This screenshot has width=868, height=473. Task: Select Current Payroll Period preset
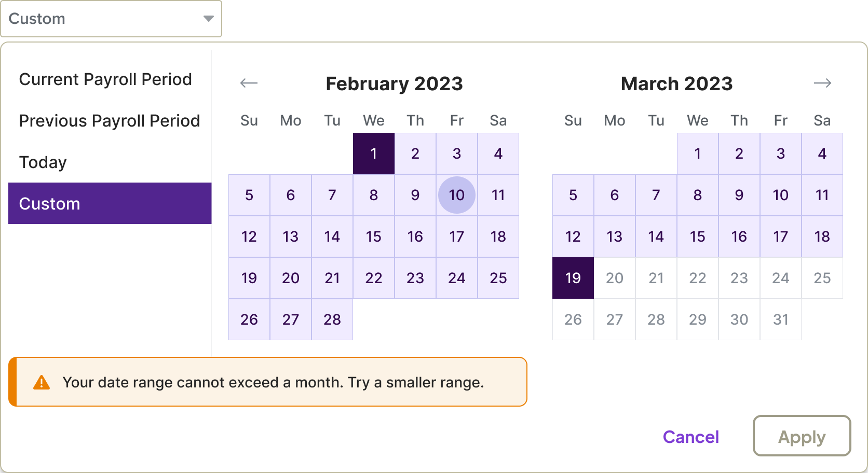click(105, 79)
